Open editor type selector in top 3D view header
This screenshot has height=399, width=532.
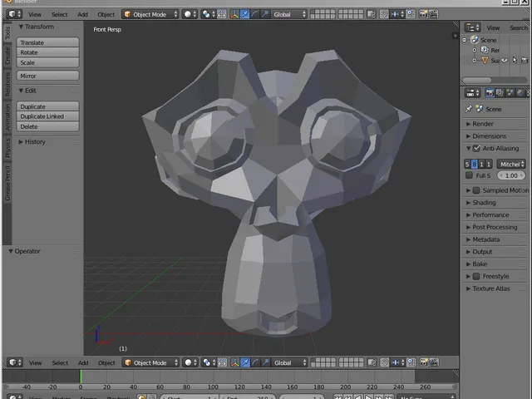(15, 14)
